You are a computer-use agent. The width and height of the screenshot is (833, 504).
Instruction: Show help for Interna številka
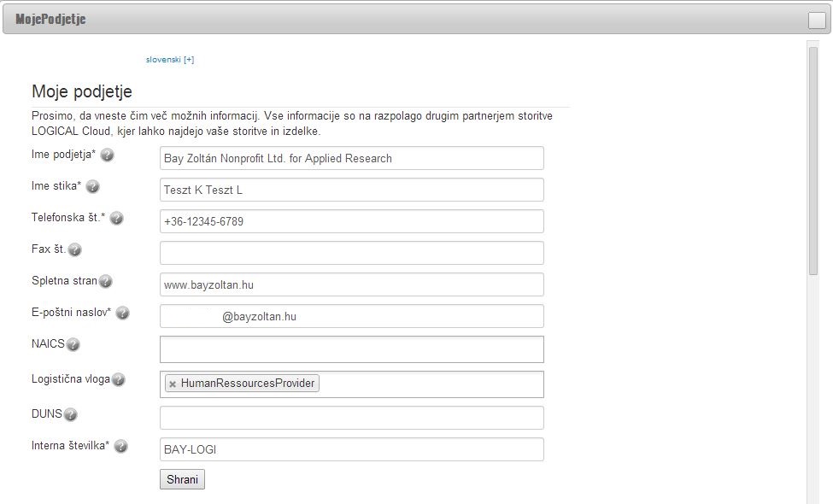point(120,446)
